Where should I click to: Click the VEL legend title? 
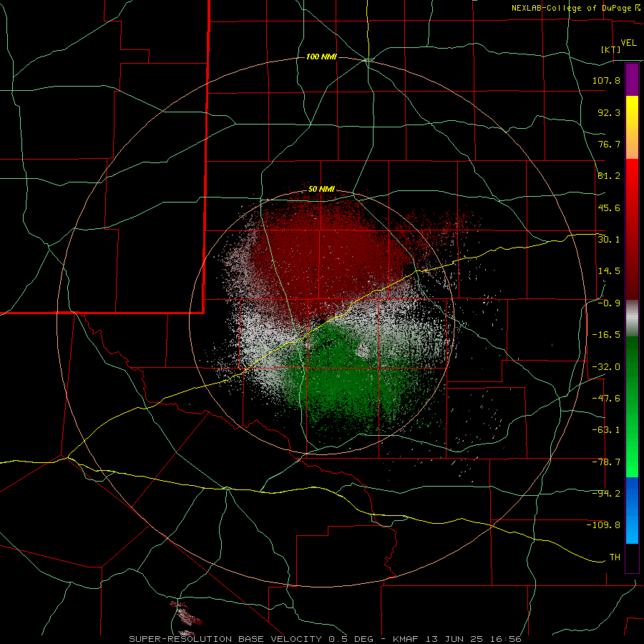(628, 42)
